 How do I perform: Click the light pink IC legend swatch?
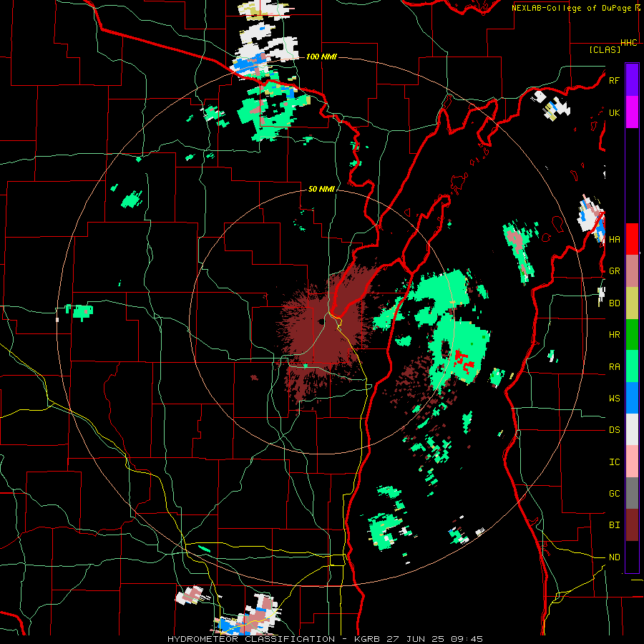[632, 462]
